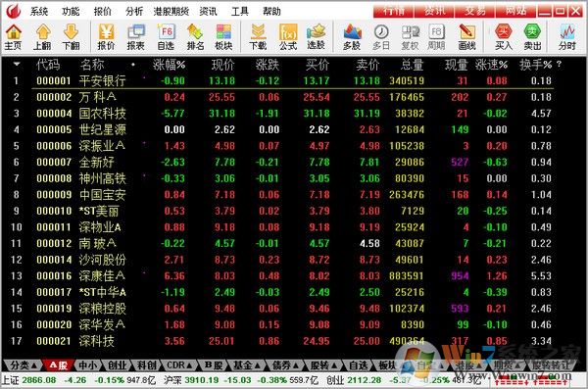Click the 上翻 page-up arrow icon
588x389 pixels.
42,37
